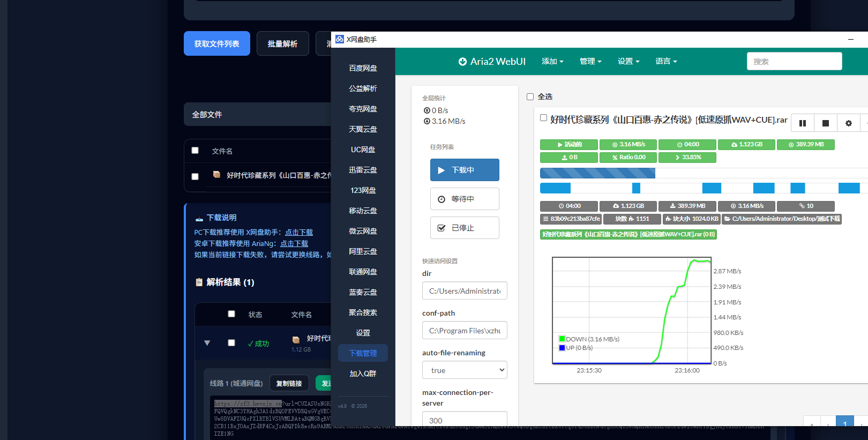Select 夸克网盘 in the sidebar
This screenshot has width=868, height=440.
363,109
